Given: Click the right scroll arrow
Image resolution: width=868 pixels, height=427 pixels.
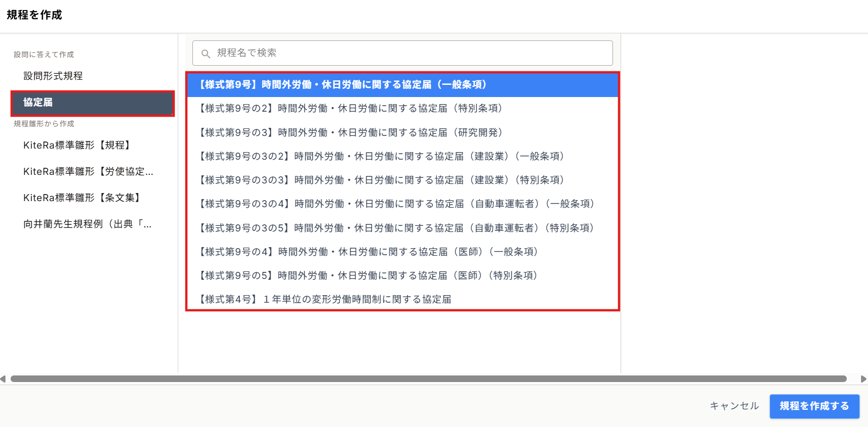Looking at the screenshot, I should tap(863, 379).
